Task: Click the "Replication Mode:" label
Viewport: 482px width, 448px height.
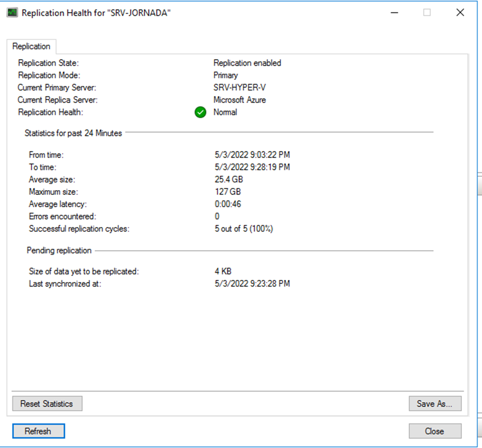Action: click(x=49, y=75)
